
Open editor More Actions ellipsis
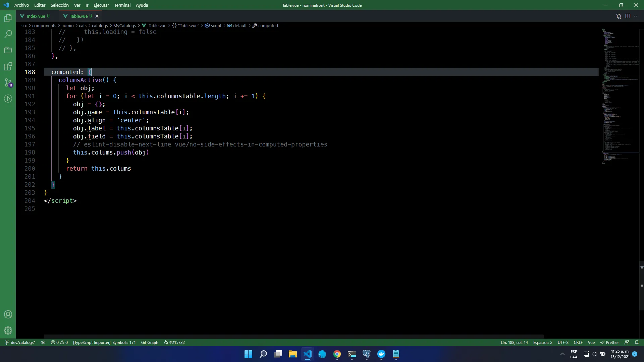coord(636,16)
